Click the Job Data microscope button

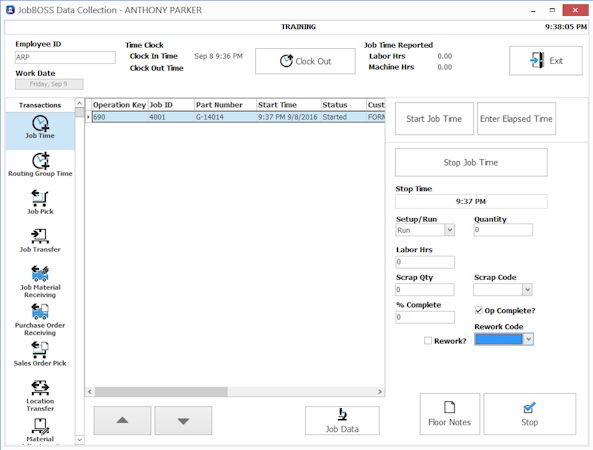(x=342, y=421)
